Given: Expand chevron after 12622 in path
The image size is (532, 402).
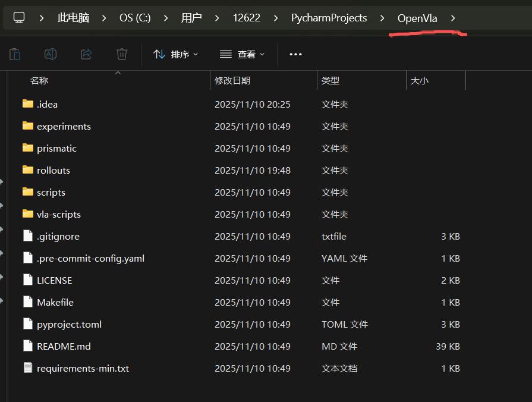Looking at the screenshot, I should (276, 18).
